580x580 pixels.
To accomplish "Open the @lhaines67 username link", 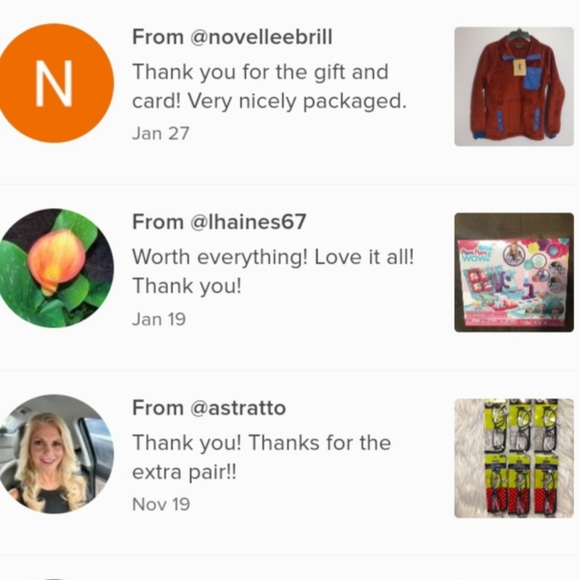I will tap(248, 222).
